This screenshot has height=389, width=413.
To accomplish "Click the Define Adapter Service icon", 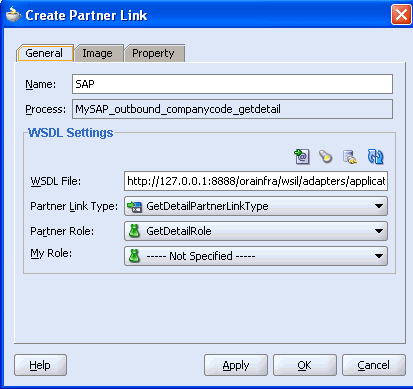I will 350,157.
